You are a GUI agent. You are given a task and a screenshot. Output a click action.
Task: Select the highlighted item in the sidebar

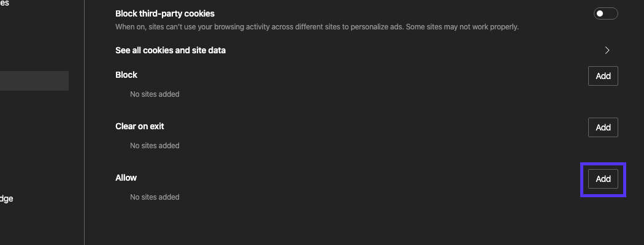coord(34,81)
